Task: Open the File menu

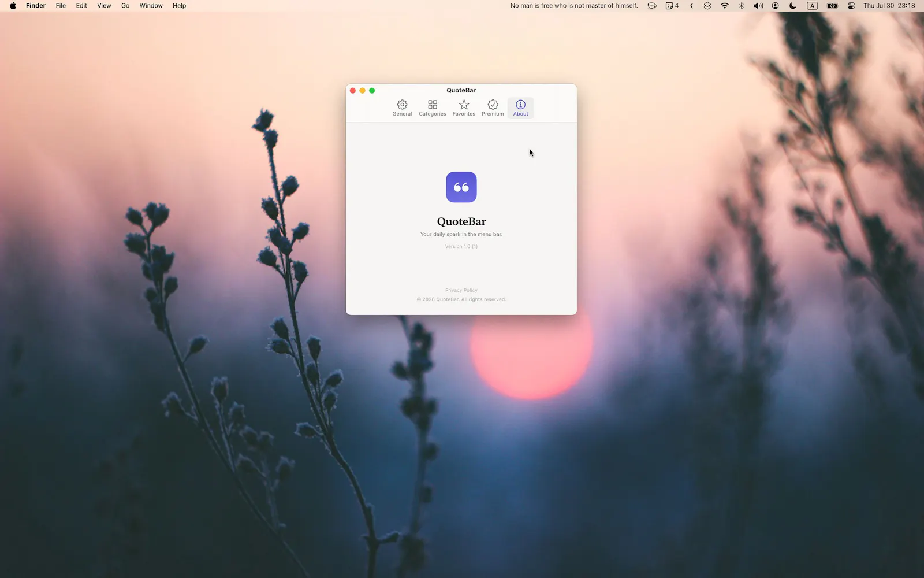Action: click(61, 6)
